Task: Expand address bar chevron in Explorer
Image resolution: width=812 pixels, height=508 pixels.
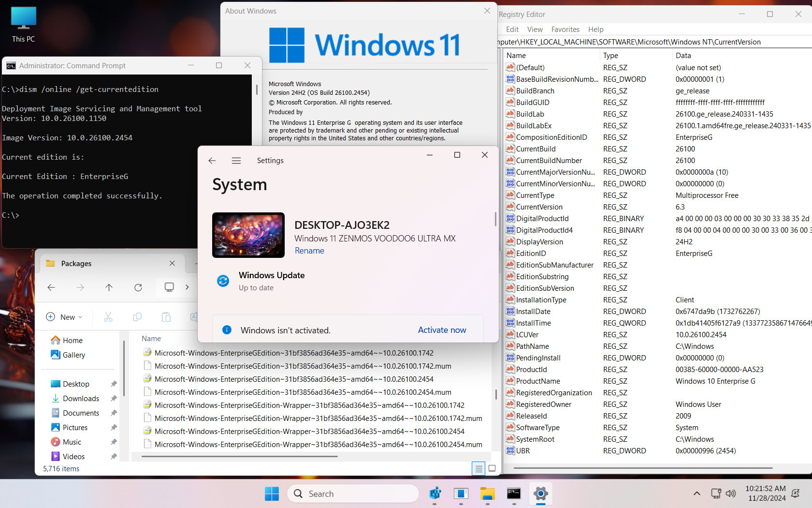Action: pyautogui.click(x=187, y=287)
